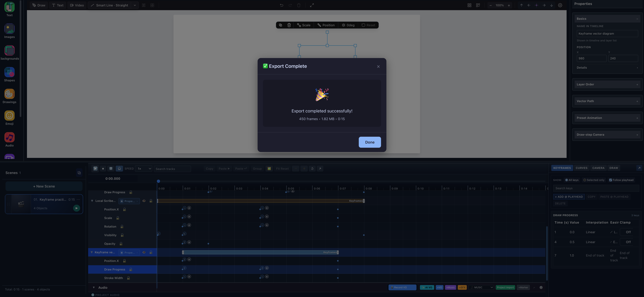Image resolution: width=644 pixels, height=297 pixels.
Task: Play the Keyframe practice scene
Action: pyautogui.click(x=76, y=208)
